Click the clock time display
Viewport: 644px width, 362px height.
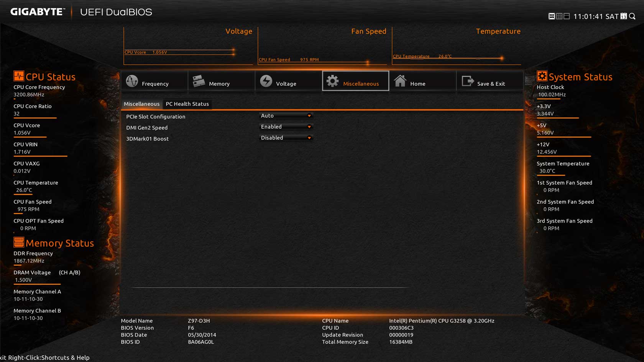(x=596, y=16)
